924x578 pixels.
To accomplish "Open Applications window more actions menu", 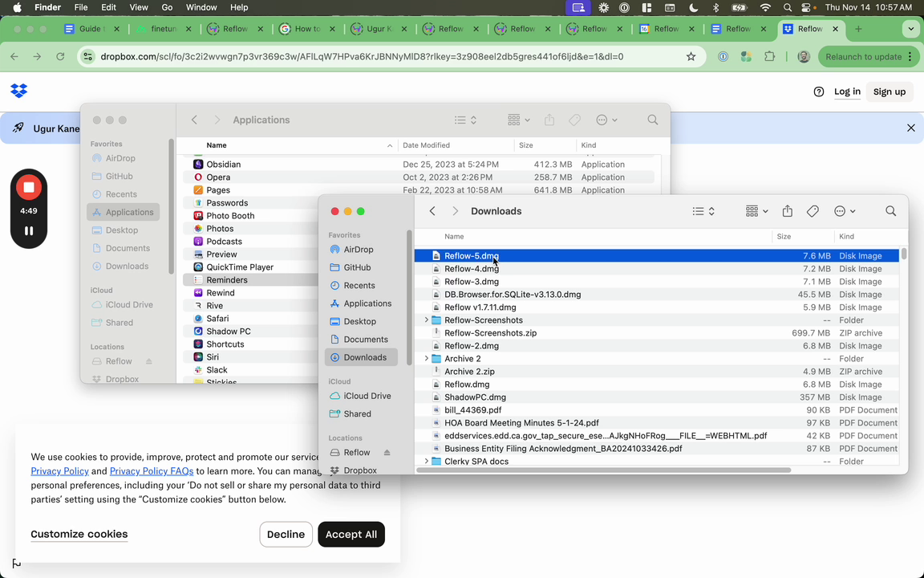I will (x=606, y=120).
